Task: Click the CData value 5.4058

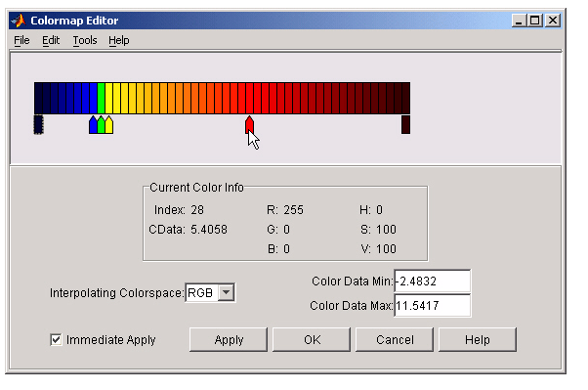Action: click(209, 230)
